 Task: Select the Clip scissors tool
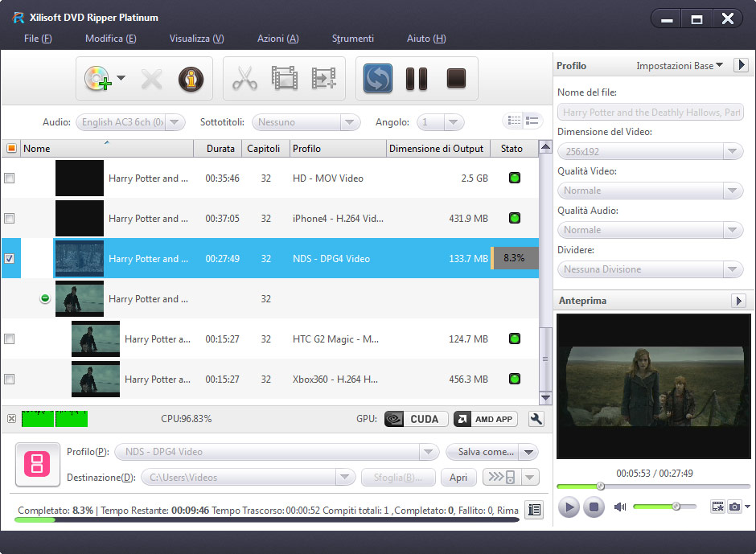pos(245,78)
